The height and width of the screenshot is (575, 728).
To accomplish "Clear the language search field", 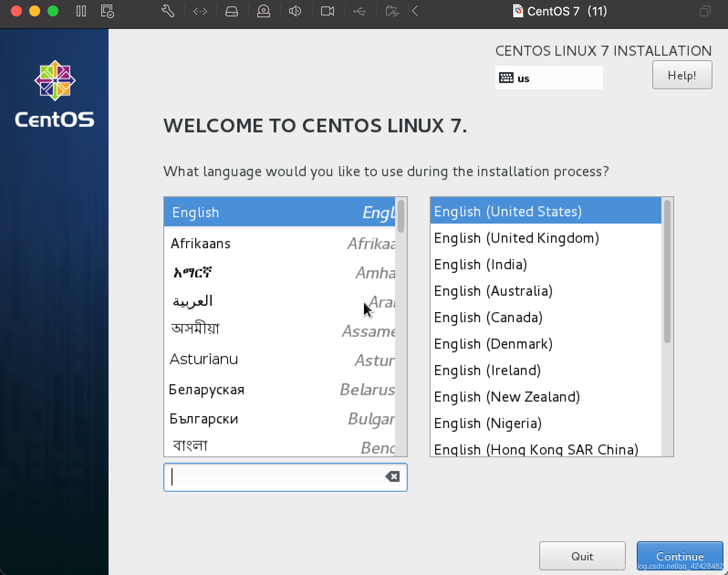I will click(392, 477).
